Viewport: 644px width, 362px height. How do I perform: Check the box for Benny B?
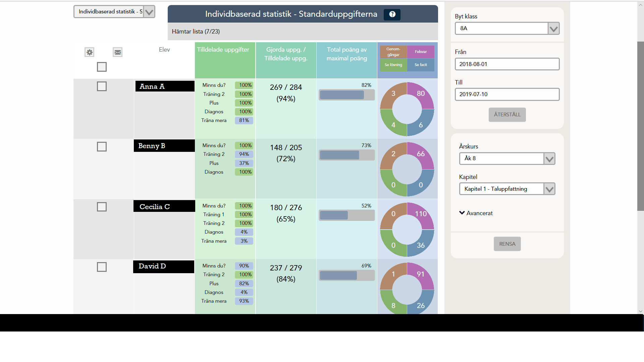click(102, 146)
